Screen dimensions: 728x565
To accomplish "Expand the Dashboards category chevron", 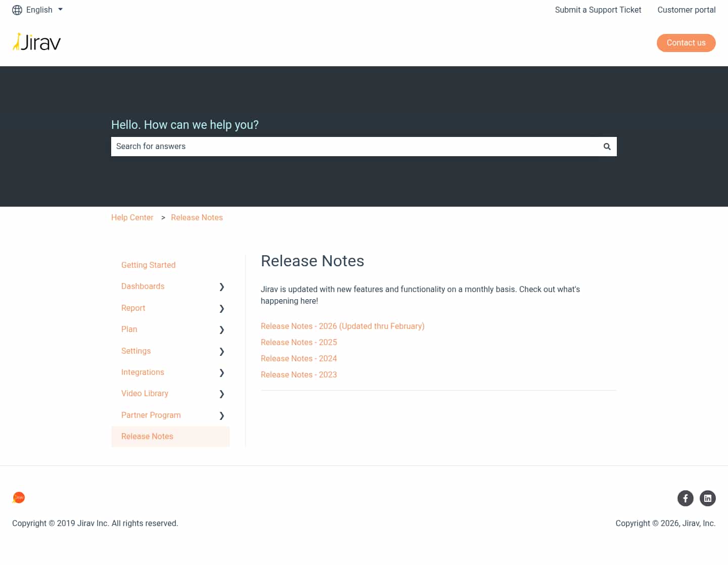I will tap(221, 287).
